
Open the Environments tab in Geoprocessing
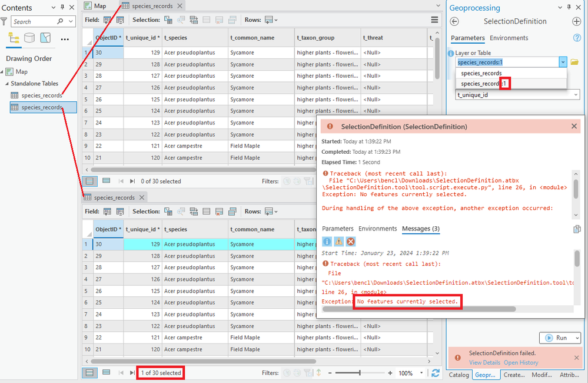coord(509,38)
